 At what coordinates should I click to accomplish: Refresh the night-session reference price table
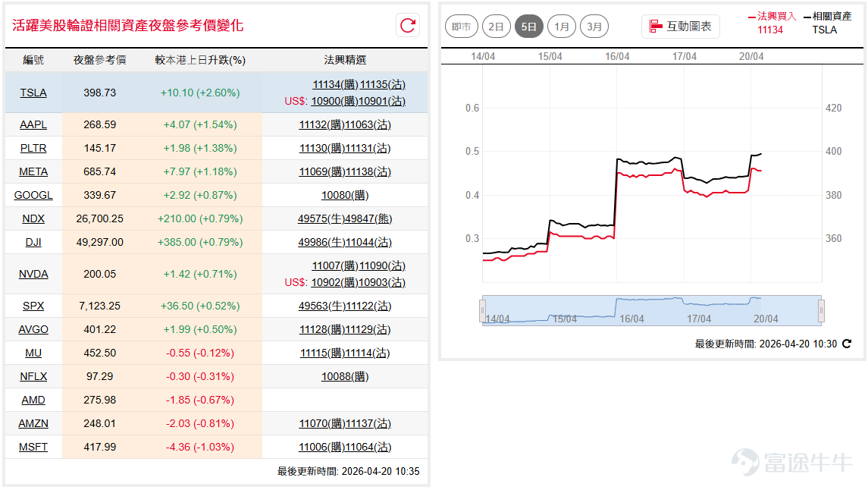click(408, 26)
